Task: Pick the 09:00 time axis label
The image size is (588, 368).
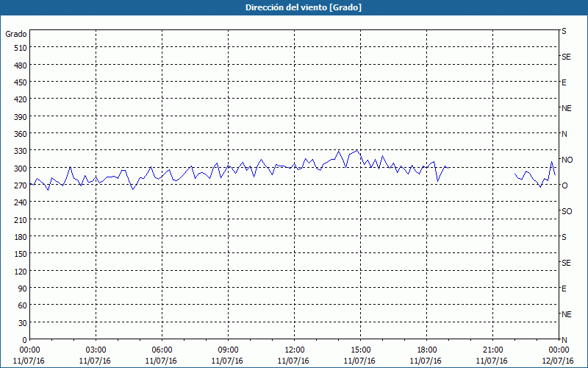Action: [x=228, y=350]
